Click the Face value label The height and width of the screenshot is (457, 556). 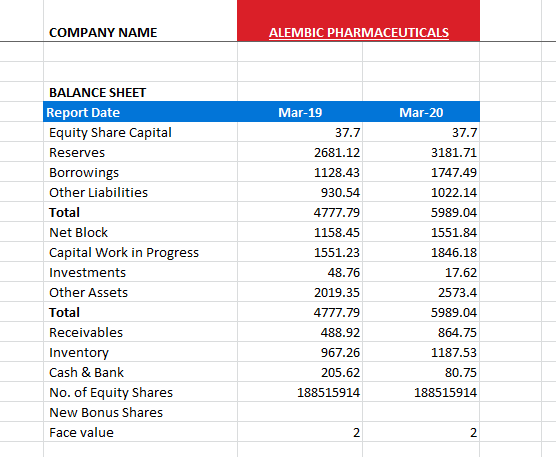[82, 433]
